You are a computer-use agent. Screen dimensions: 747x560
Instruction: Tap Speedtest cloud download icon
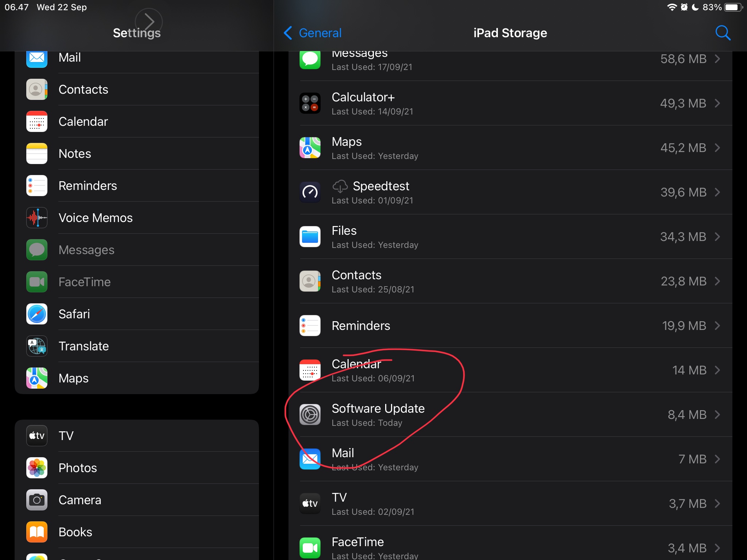tap(340, 186)
